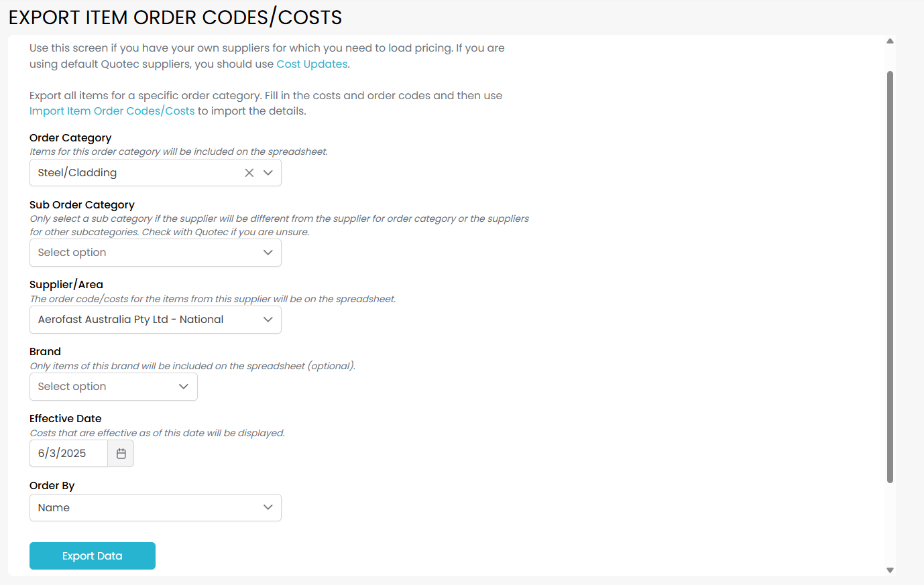This screenshot has width=924, height=585.
Task: Click the scrollbar down arrow
Action: (890, 570)
